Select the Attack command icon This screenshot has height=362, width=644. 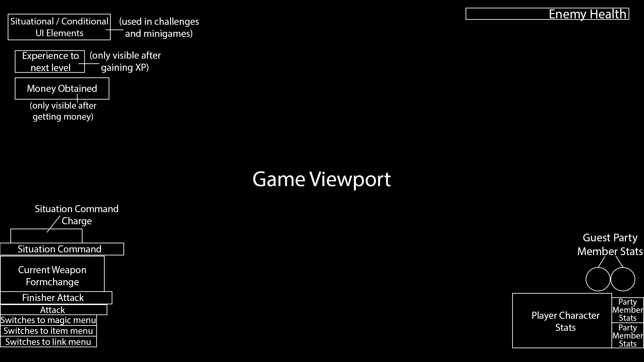click(52, 309)
